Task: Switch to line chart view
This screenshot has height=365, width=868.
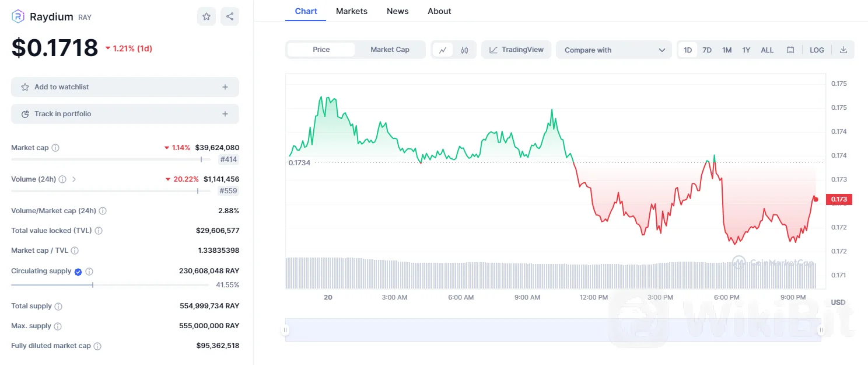Action: tap(443, 50)
